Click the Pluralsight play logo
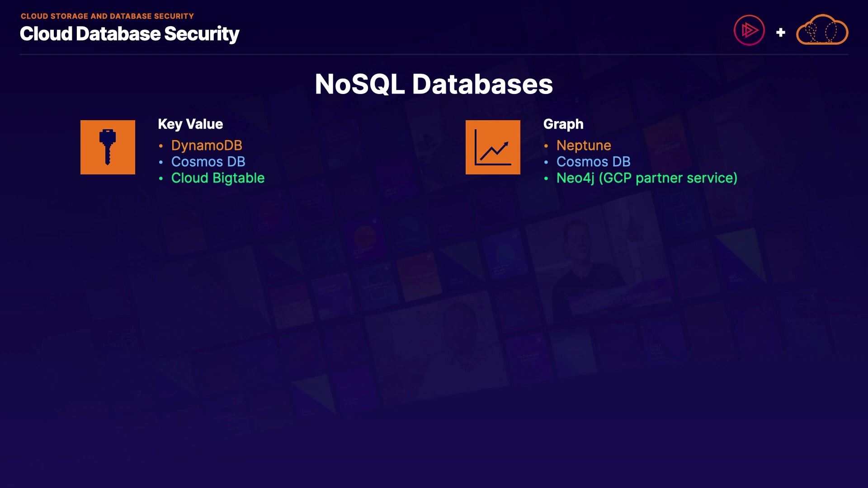 [749, 30]
